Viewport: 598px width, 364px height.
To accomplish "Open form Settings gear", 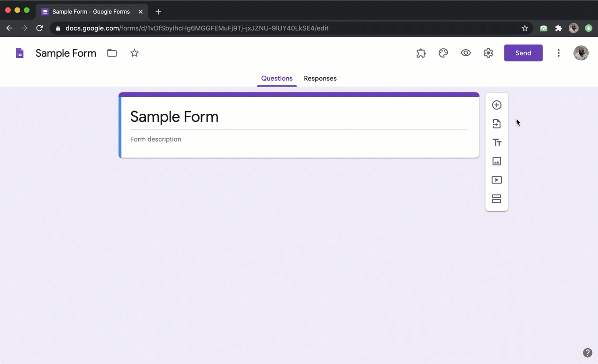I will coord(488,53).
